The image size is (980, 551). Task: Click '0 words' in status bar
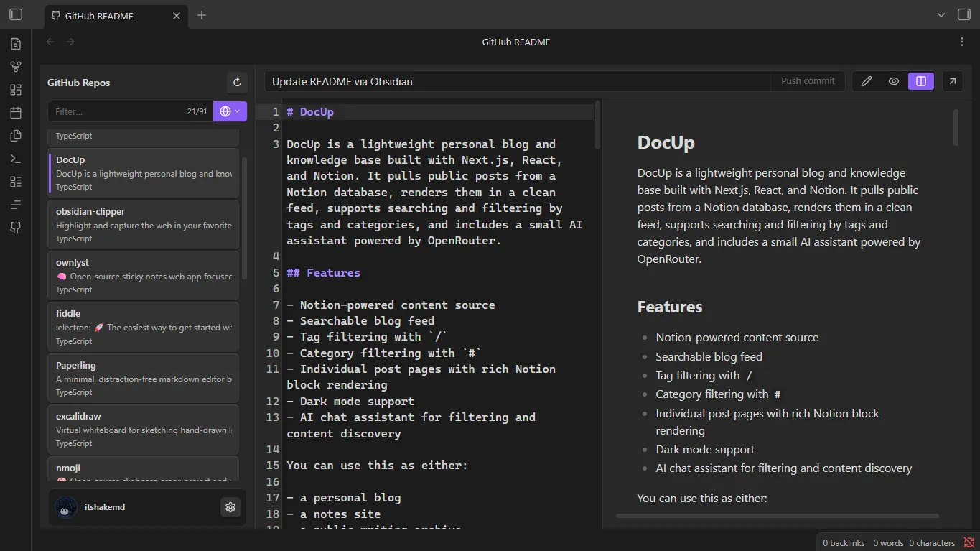tap(888, 542)
